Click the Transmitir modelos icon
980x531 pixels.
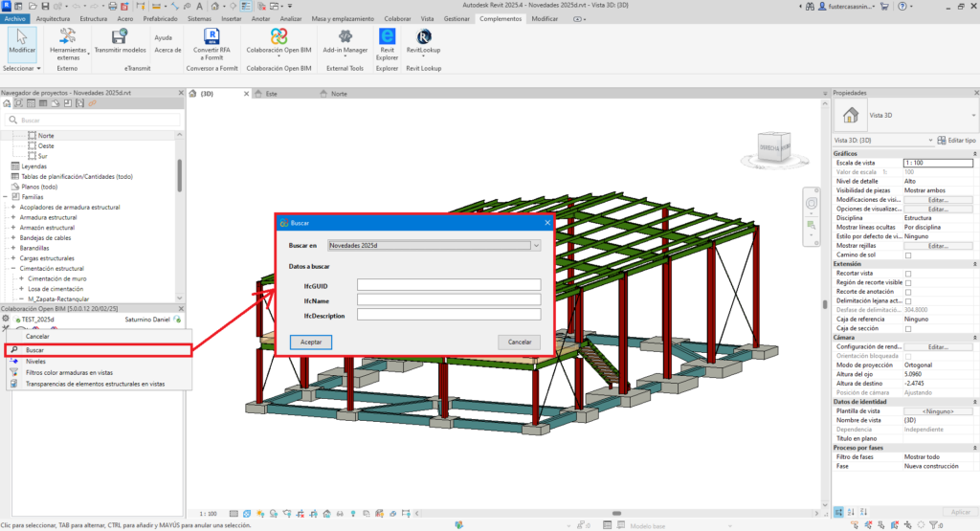tap(120, 38)
